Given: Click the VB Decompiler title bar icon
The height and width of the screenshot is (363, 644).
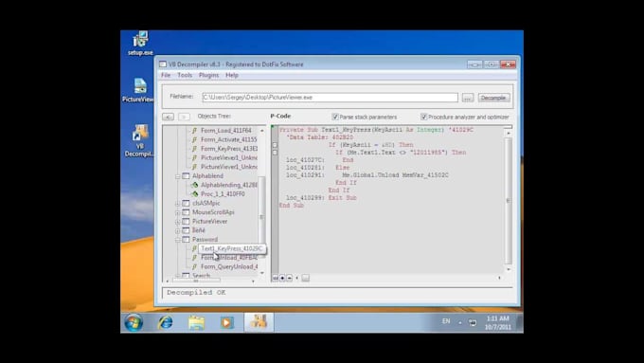Looking at the screenshot, I should click(163, 64).
